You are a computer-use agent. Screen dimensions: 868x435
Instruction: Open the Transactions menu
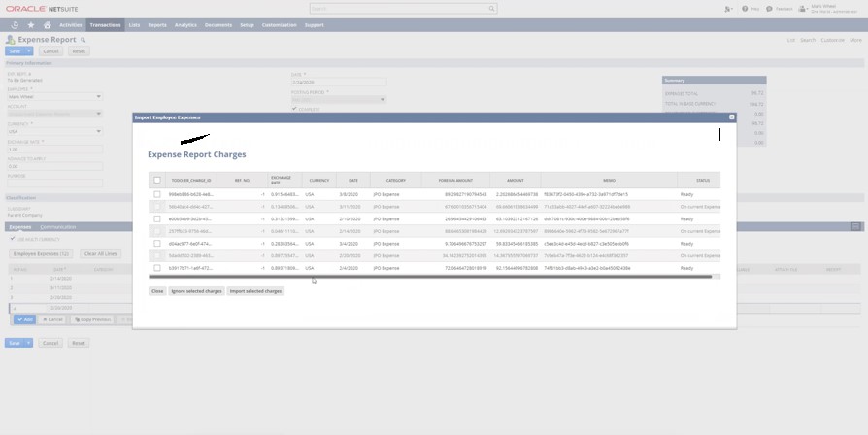point(105,24)
